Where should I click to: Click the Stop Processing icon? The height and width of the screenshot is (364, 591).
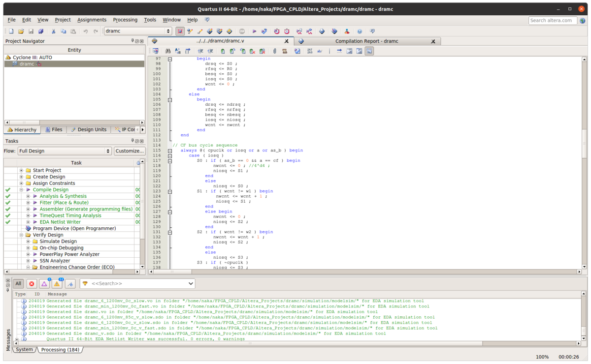242,31
